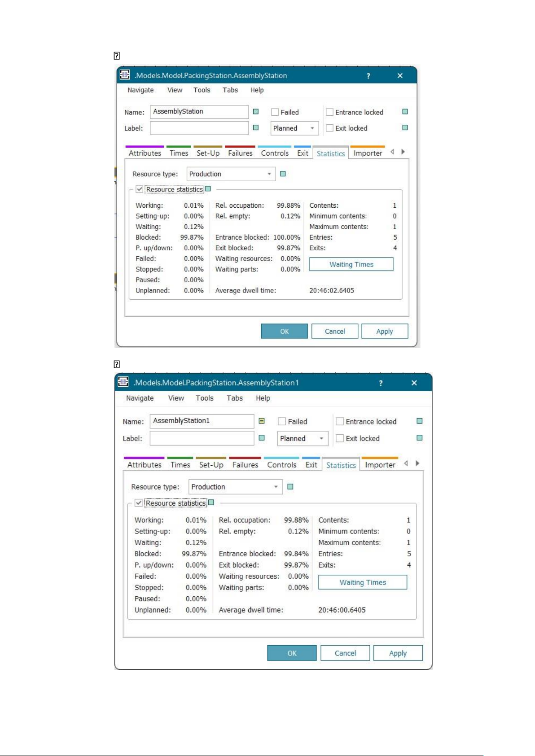Screen dimensions: 535x756
Task: Click the Label input field in AssemblyStation1 dialog
Action: [x=202, y=438]
